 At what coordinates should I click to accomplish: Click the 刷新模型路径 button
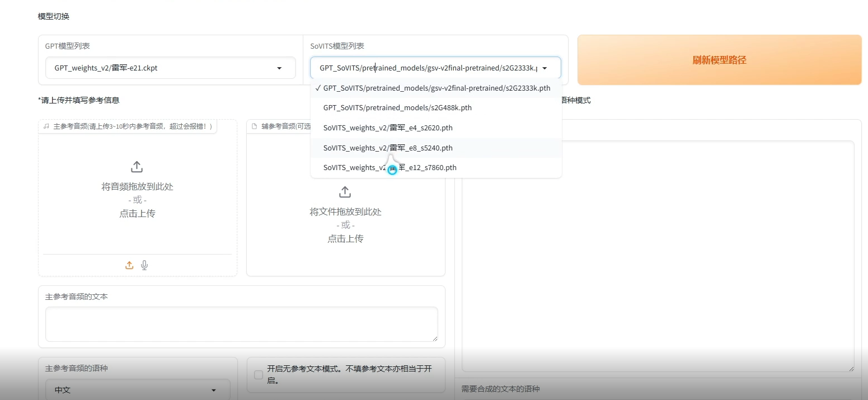coord(719,59)
